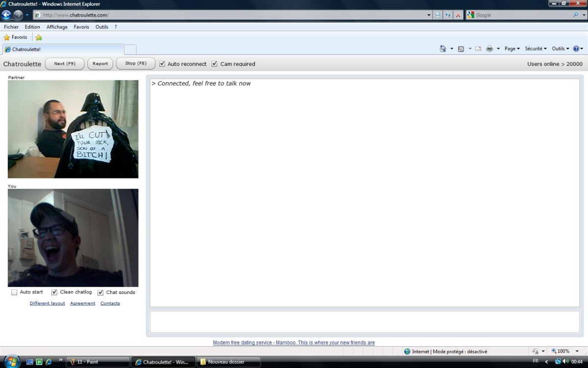Click the browser Forward arrow button
This screenshot has height=368, width=588.
pyautogui.click(x=18, y=15)
